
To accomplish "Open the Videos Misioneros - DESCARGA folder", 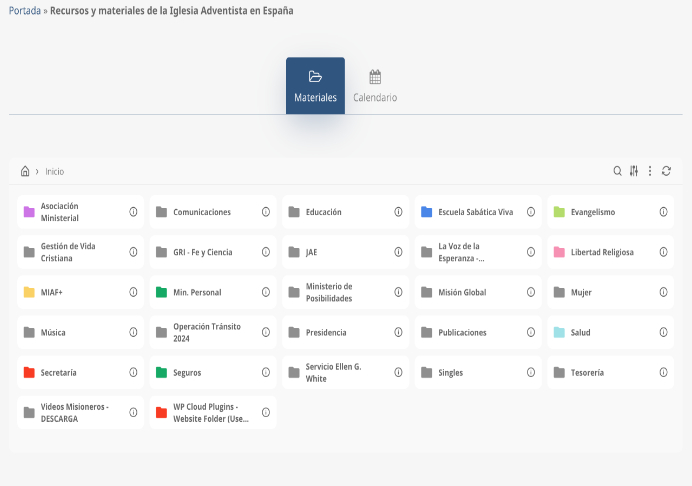I will click(74, 412).
